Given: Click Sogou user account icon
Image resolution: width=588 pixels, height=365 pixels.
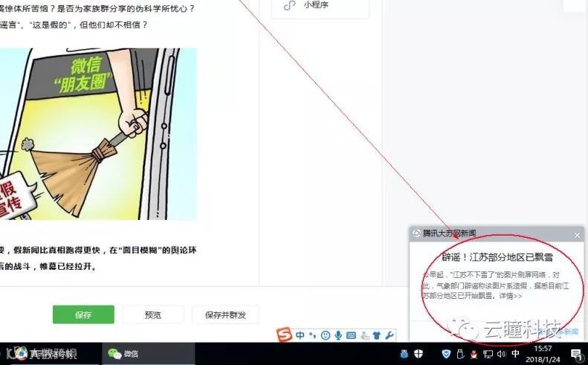Looking at the screenshot, I should point(364,336).
